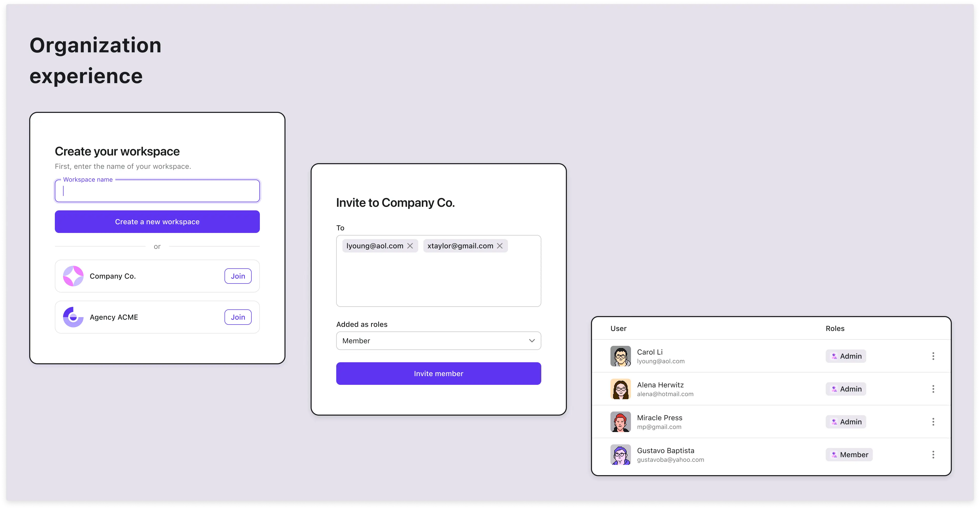
Task: Click Join button for Agency ACME
Action: pos(238,317)
